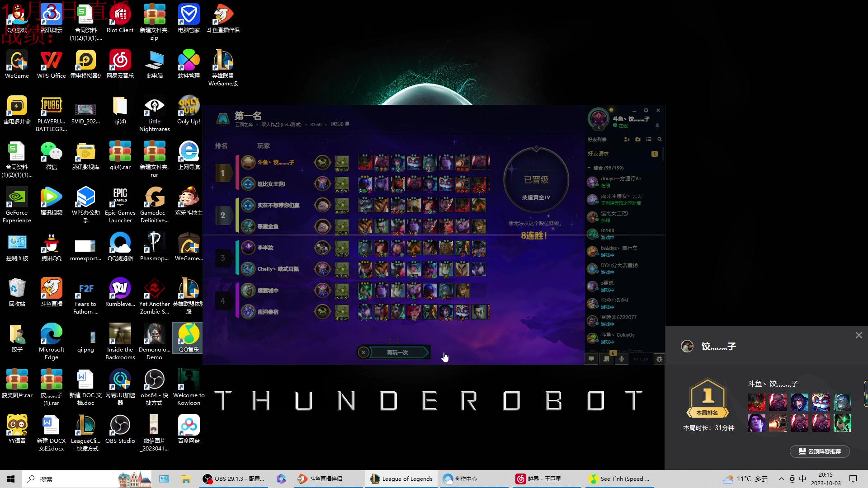Select friend douyu一方通行A in friends list
Screen dimensions: 868x488
(x=623, y=182)
